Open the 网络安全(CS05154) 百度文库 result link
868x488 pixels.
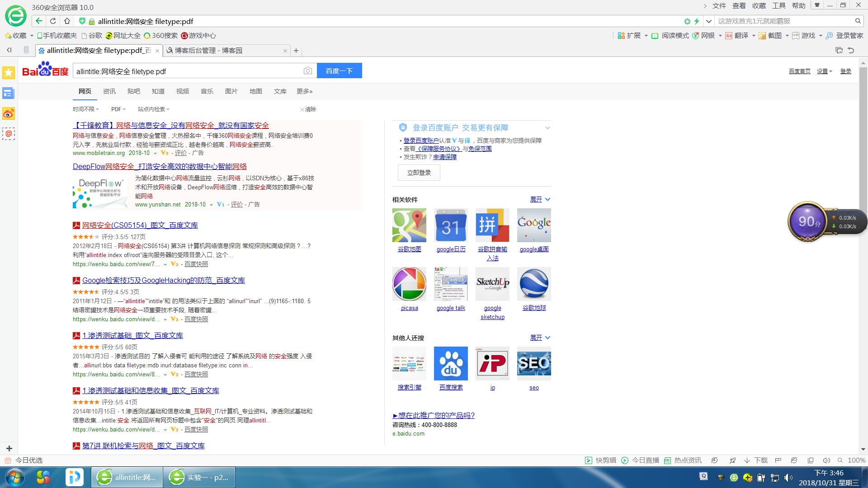point(140,225)
